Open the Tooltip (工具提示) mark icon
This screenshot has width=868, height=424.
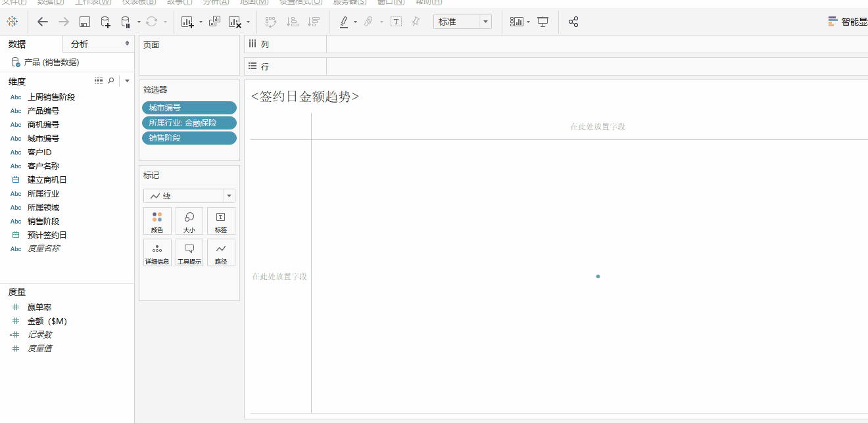[189, 252]
